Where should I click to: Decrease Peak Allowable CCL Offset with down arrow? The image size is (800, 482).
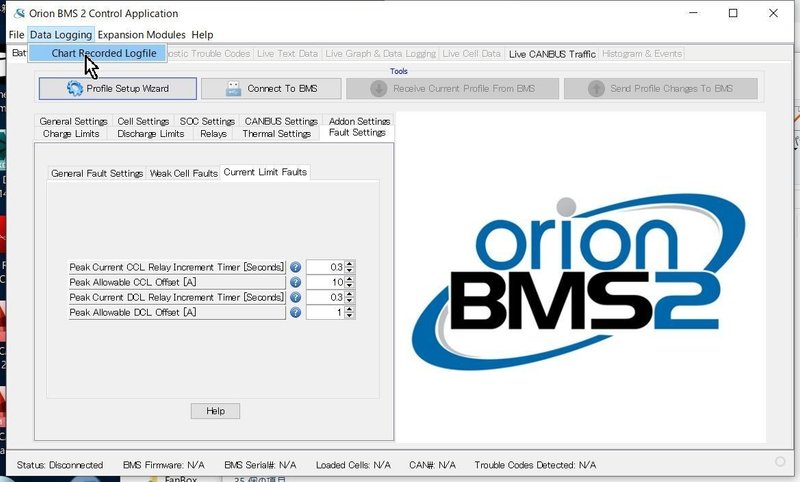point(349,285)
